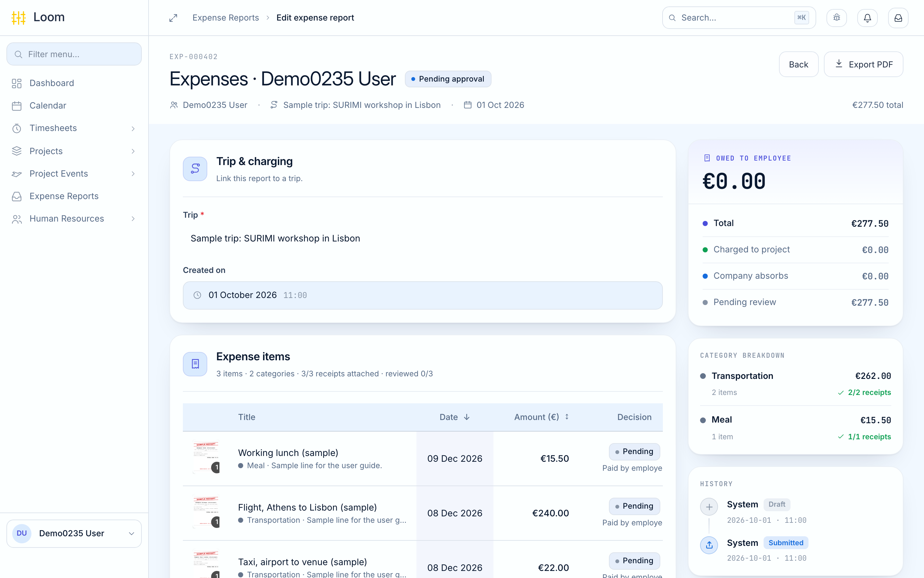Open Expense Reports from the sidebar
Image resolution: width=924 pixels, height=578 pixels.
pos(74,196)
